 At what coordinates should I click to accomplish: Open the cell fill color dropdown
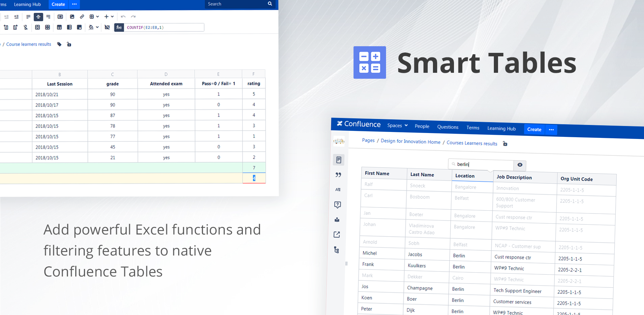click(x=93, y=27)
